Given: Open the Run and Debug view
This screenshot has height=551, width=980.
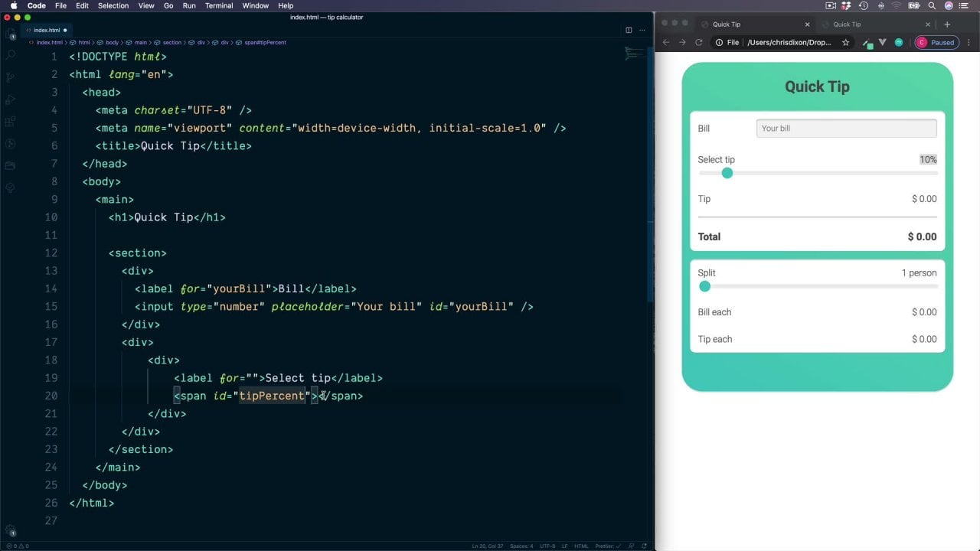Looking at the screenshot, I should 10,99.
